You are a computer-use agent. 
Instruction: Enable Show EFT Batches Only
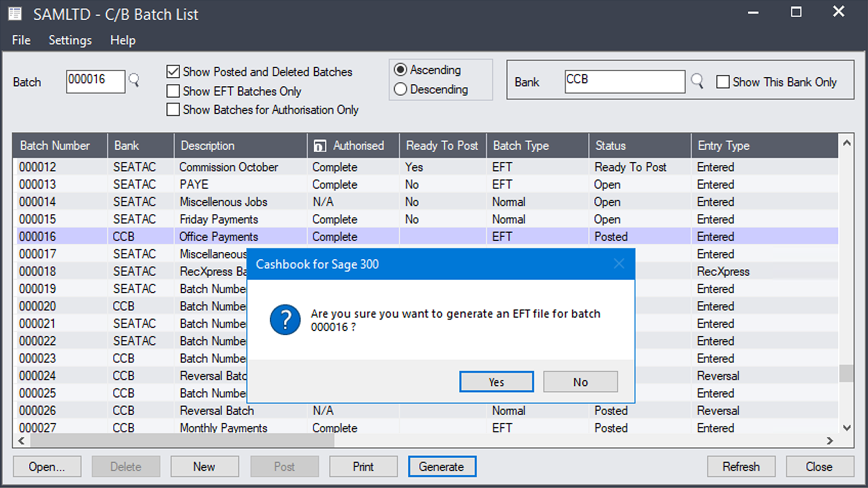click(173, 91)
